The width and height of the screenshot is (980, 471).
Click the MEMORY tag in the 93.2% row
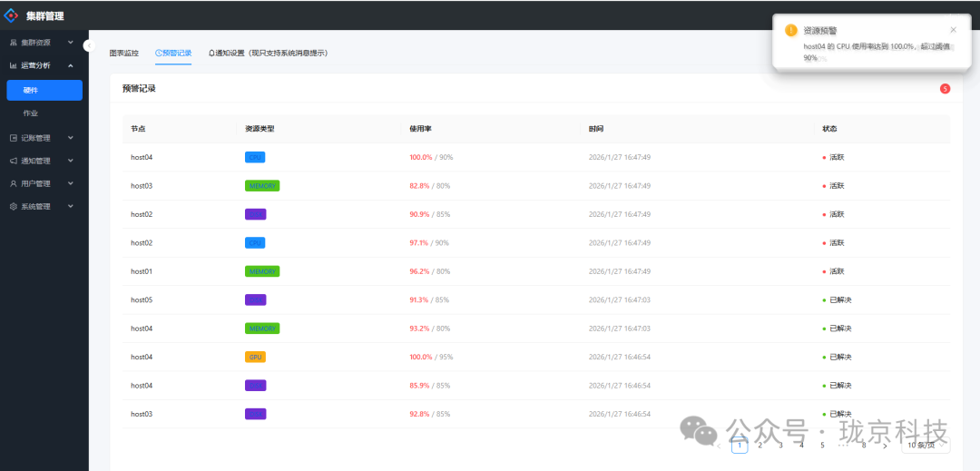point(262,329)
